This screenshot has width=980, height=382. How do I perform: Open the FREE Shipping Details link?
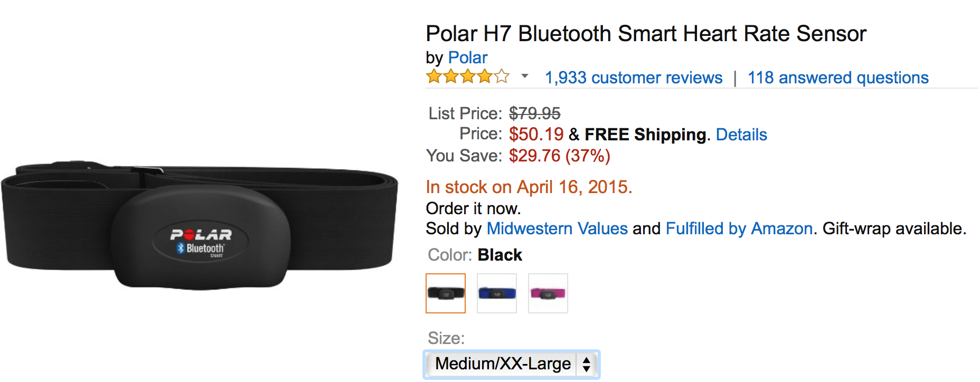pos(741,135)
